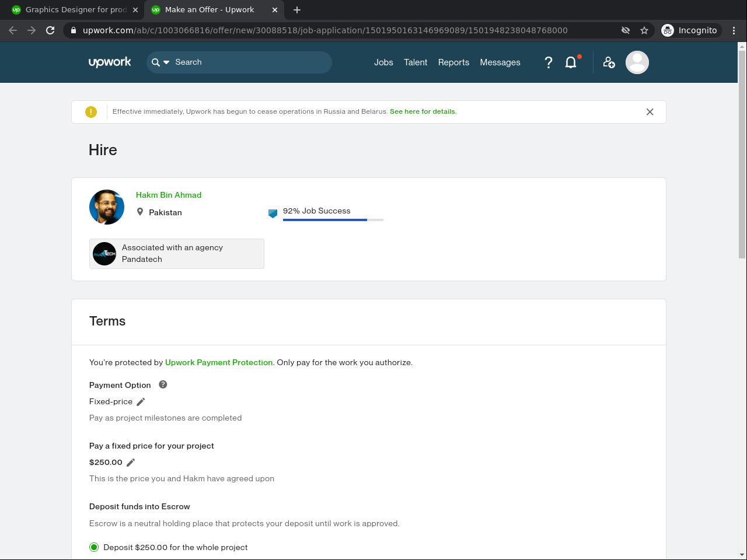Open notifications bell icon
This screenshot has width=747, height=560.
(x=571, y=62)
